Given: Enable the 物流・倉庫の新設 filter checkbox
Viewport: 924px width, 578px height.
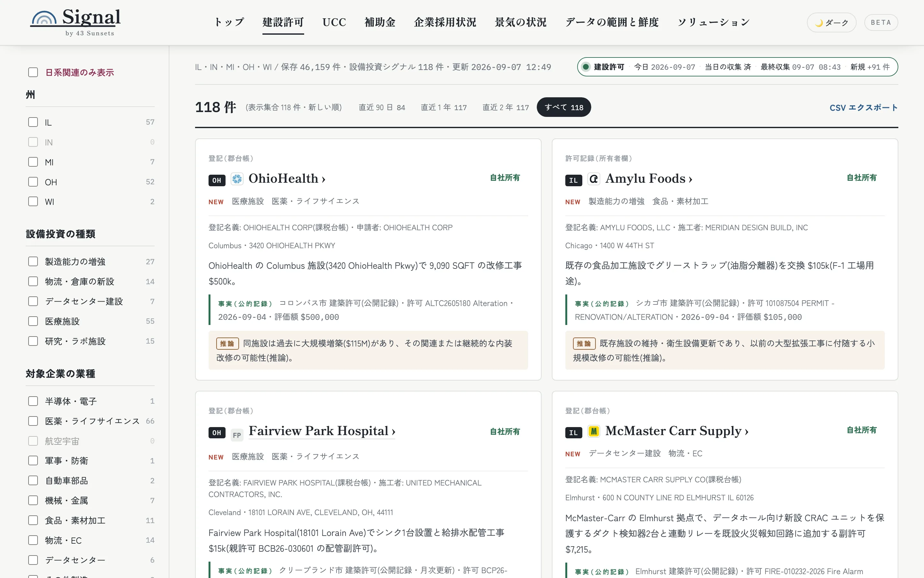Looking at the screenshot, I should 33,281.
